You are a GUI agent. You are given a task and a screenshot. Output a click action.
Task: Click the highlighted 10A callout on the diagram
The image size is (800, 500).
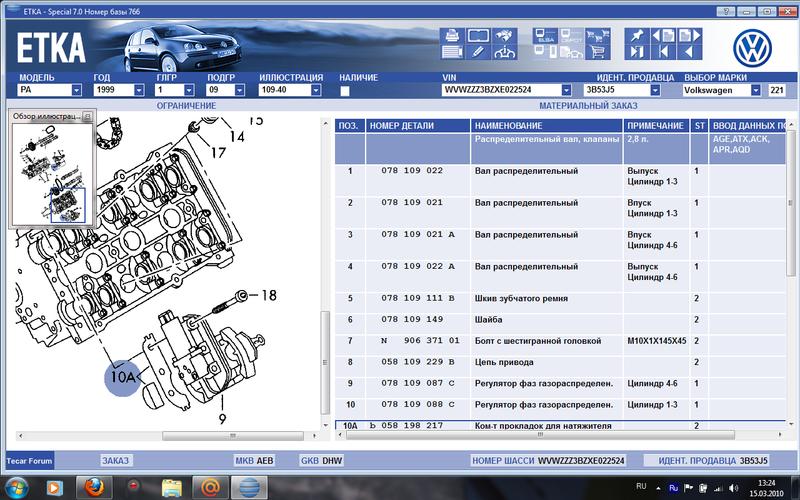click(x=122, y=378)
